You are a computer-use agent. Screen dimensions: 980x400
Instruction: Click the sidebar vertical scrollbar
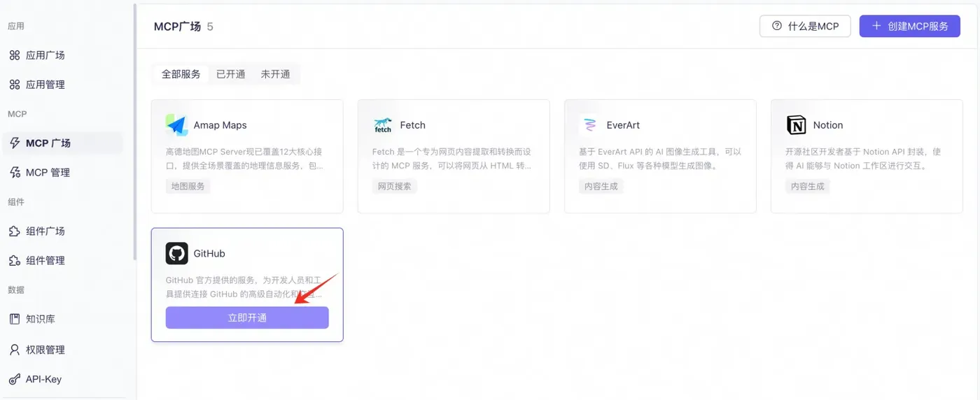[x=134, y=131]
